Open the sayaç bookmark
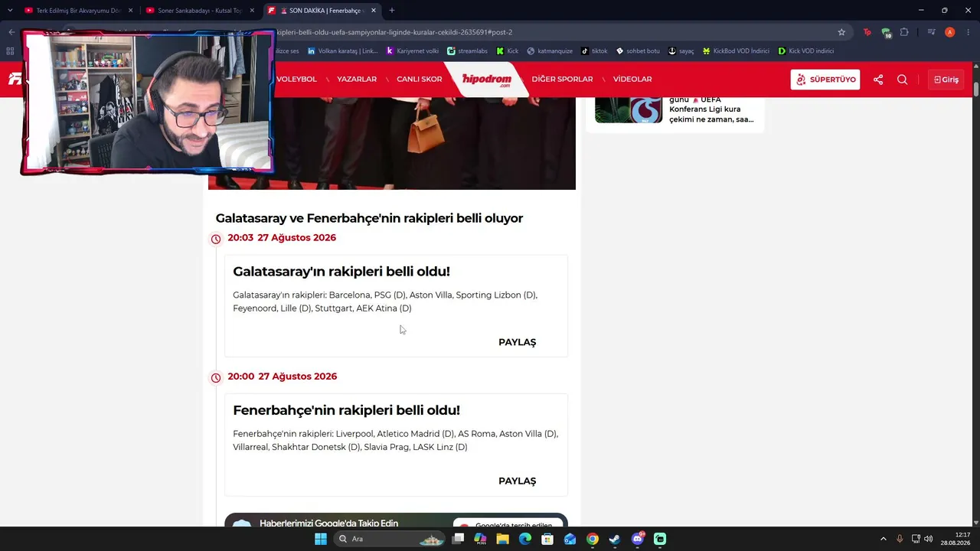980x551 pixels. click(x=681, y=51)
